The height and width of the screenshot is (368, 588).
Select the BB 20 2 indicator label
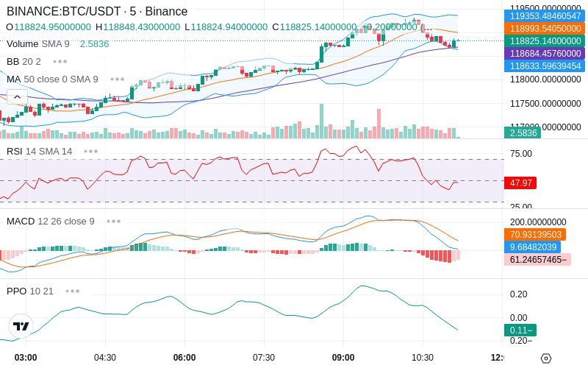[x=24, y=62]
